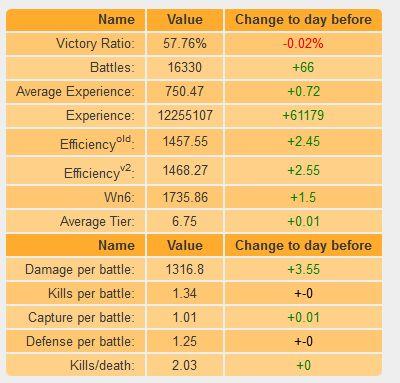
Task: Click the second Name column header
Action: 116,246
